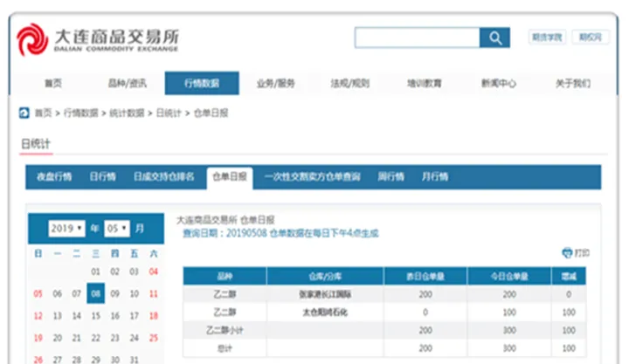This screenshot has width=629, height=364.
Task: Switch to the 月行情 tab
Action: 435,177
